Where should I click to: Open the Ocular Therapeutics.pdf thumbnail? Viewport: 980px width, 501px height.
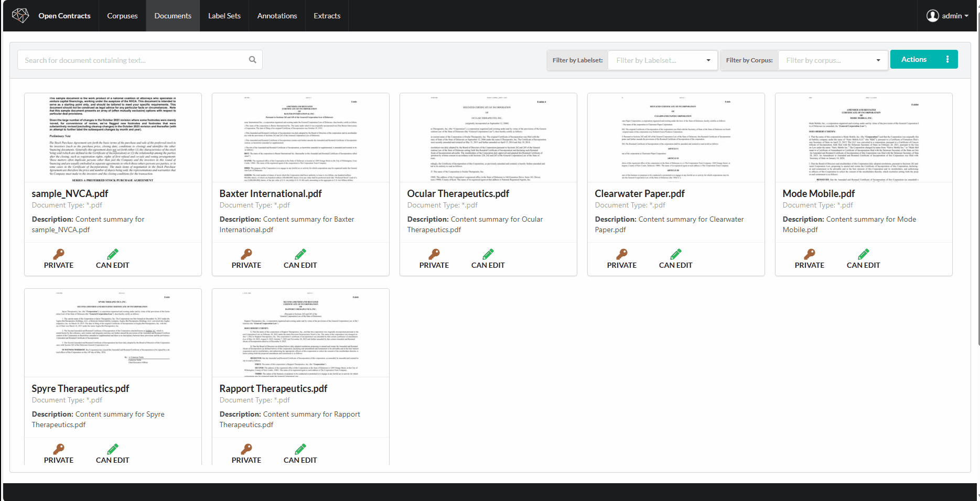(488, 138)
